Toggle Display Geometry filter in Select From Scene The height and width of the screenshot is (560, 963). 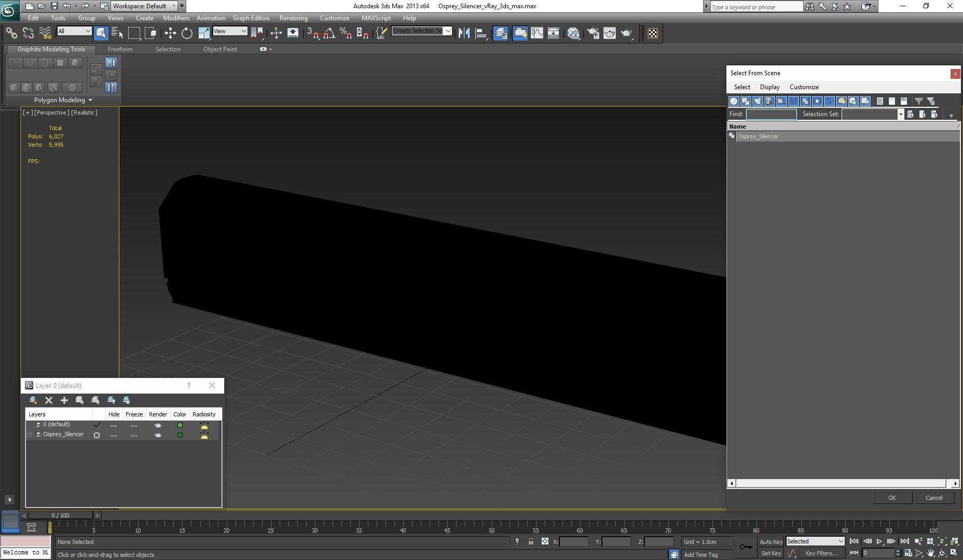coord(734,101)
